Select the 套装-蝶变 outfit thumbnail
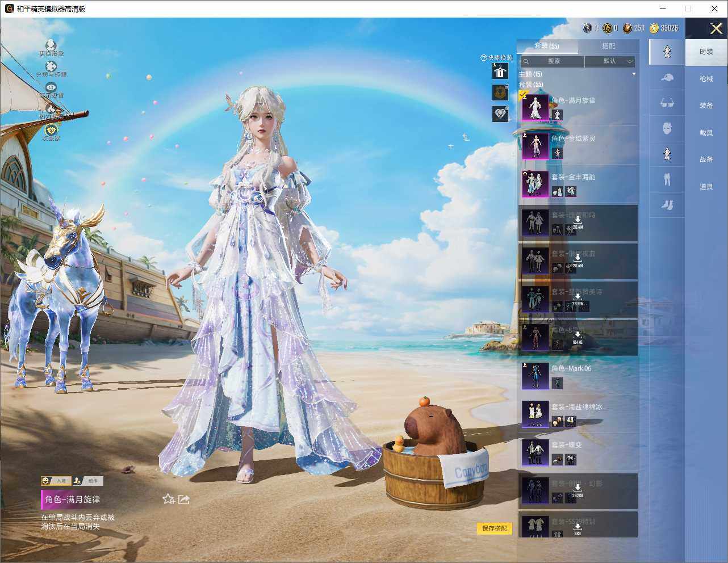This screenshot has width=728, height=563. tap(535, 452)
